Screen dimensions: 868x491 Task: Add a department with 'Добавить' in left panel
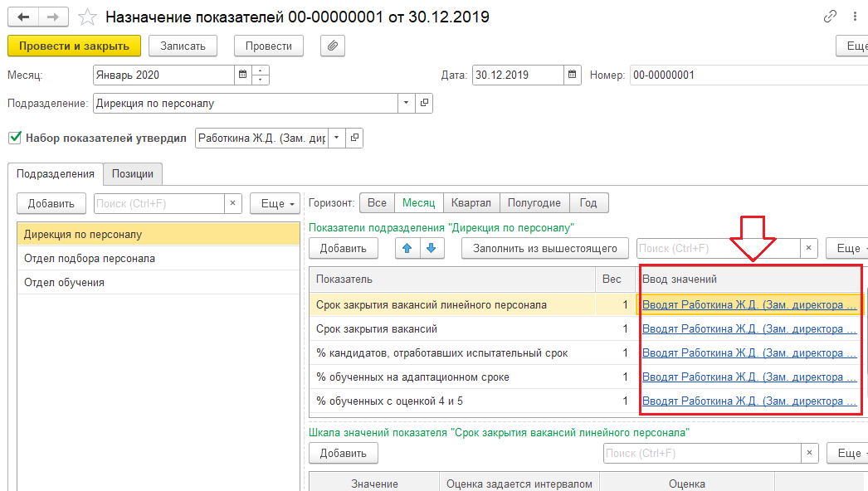[x=51, y=204]
